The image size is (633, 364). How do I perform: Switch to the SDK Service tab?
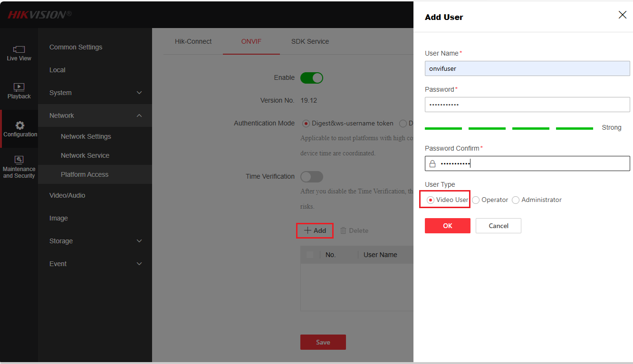pos(310,41)
